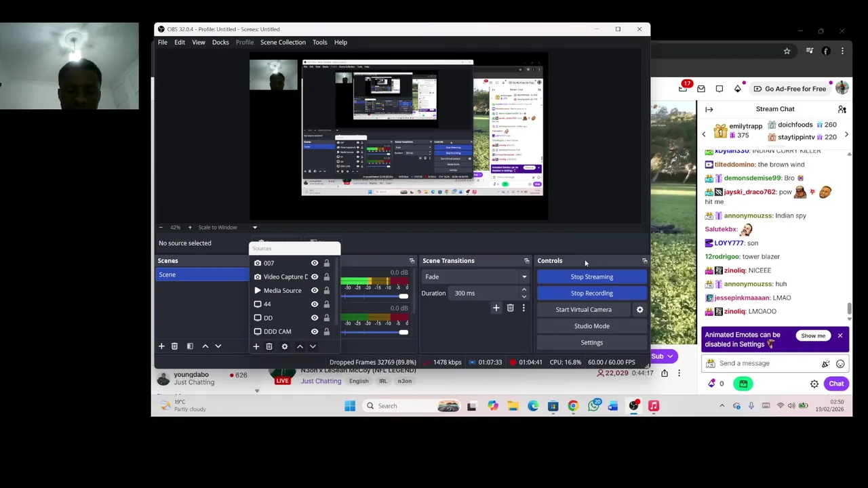Open Twitch whispers speech bubble icon
This screenshot has height=488, width=868.
pyautogui.click(x=719, y=89)
